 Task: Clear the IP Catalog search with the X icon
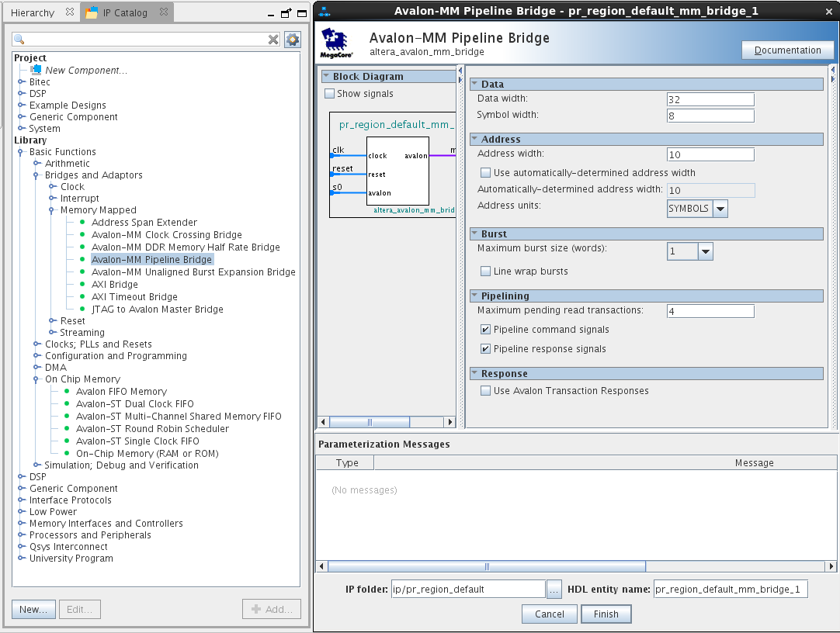pyautogui.click(x=273, y=40)
